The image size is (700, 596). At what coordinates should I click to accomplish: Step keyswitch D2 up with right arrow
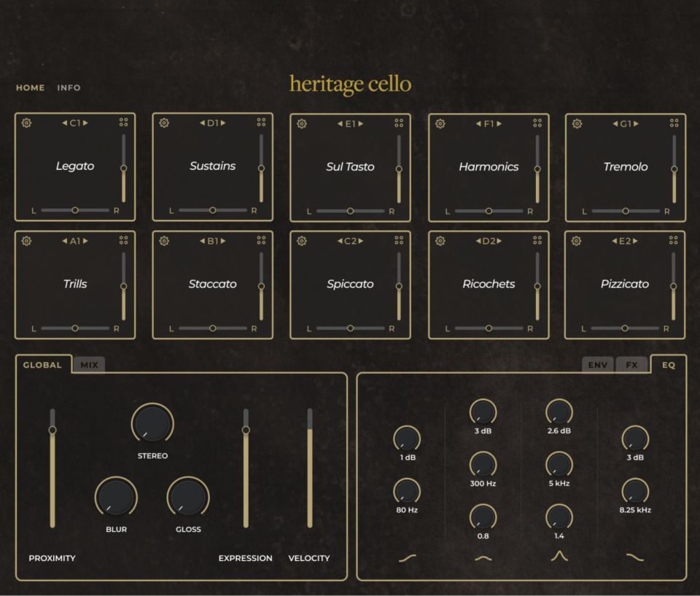(x=499, y=241)
